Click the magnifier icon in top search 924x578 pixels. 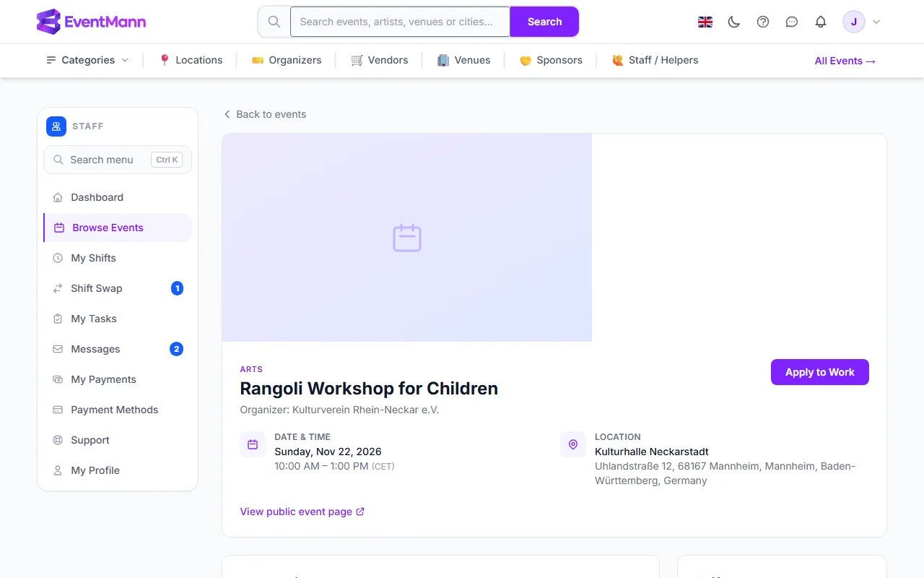point(274,22)
